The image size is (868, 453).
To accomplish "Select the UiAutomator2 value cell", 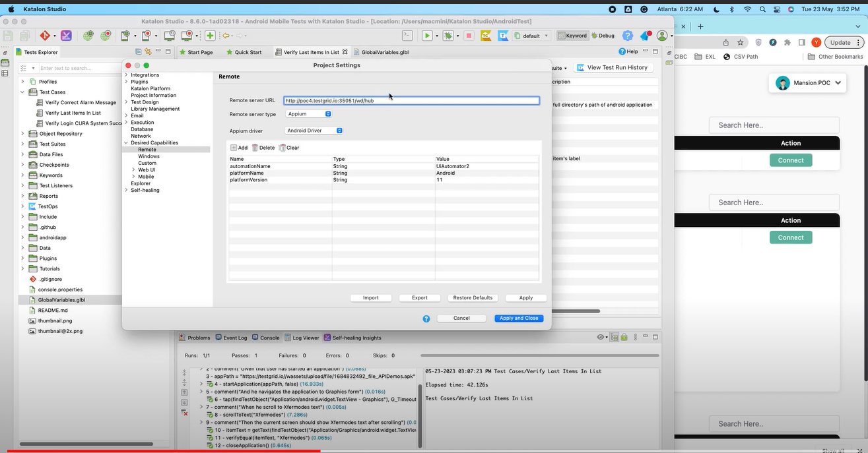I will coord(487,166).
